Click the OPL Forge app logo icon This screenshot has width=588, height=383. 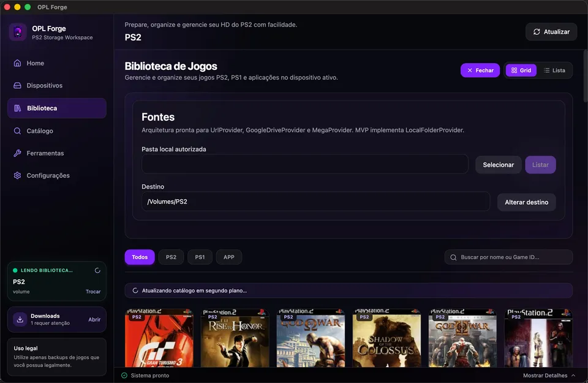[18, 32]
